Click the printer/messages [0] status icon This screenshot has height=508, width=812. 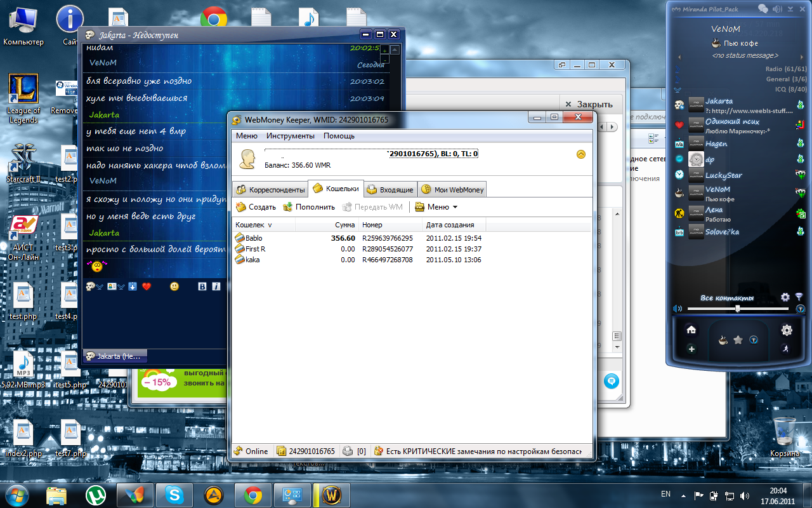point(355,451)
